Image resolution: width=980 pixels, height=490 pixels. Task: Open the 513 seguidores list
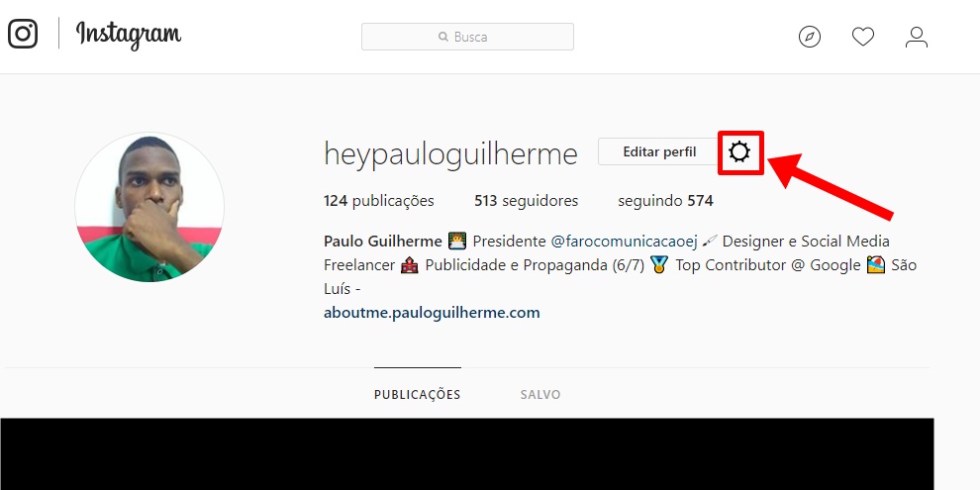[x=527, y=201]
